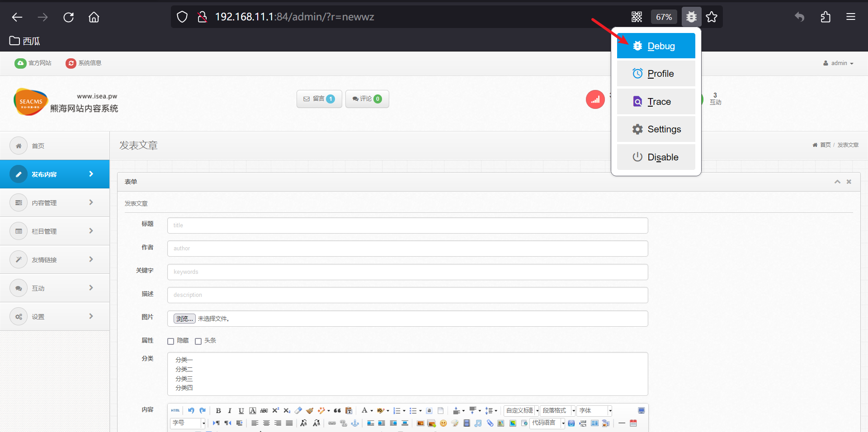The height and width of the screenshot is (432, 868).
Task: Insert a video with the film icon
Action: coord(467,423)
